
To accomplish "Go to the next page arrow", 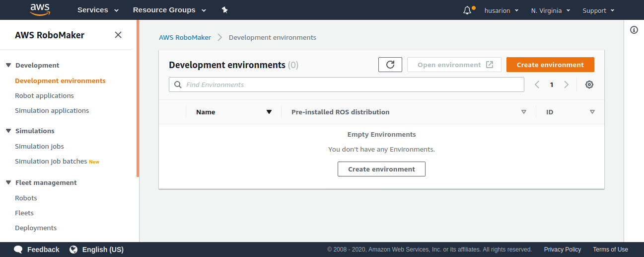I will tap(566, 85).
